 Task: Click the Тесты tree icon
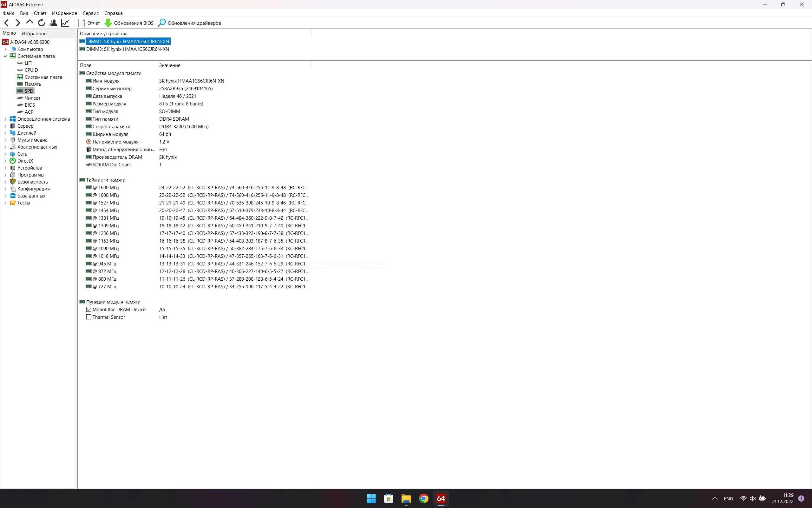click(13, 203)
